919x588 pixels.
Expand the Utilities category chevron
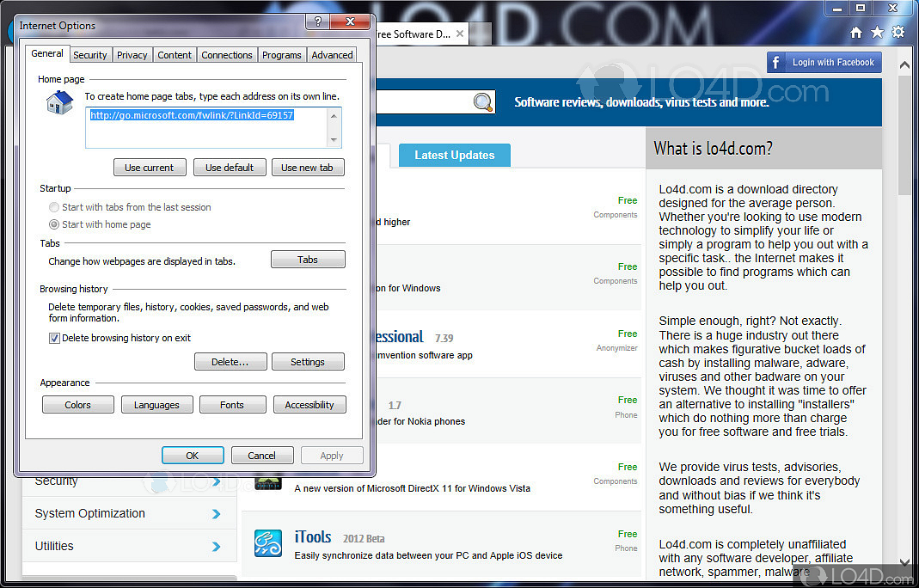point(217,547)
